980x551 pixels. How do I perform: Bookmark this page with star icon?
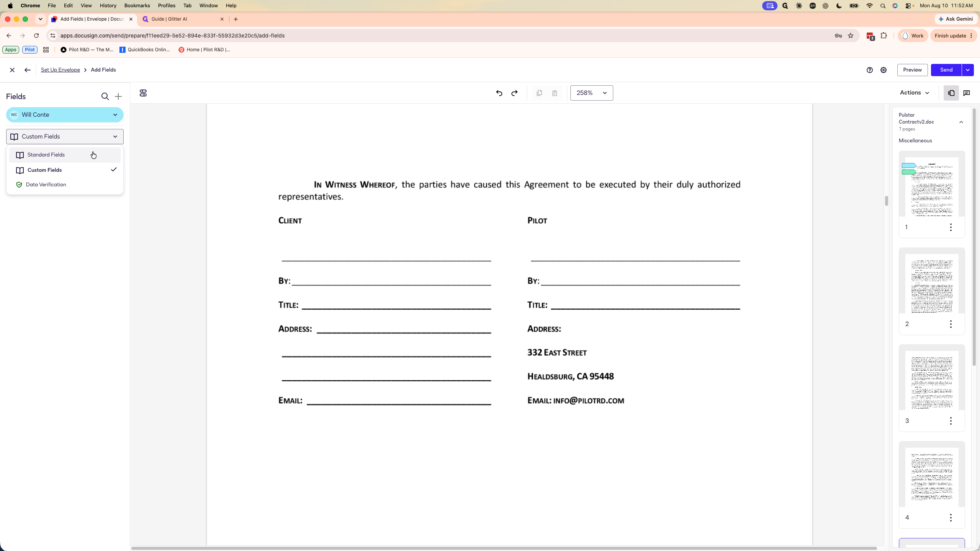851,36
